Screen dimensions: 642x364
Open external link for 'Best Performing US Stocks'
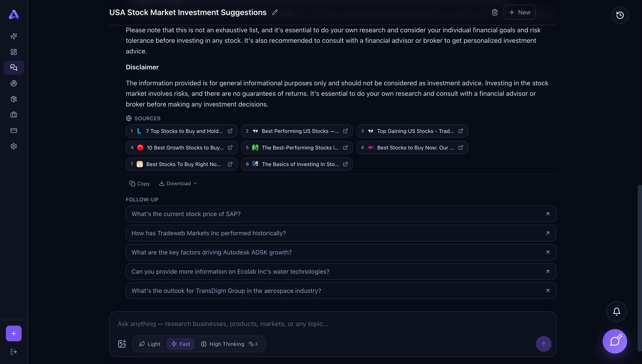345,131
